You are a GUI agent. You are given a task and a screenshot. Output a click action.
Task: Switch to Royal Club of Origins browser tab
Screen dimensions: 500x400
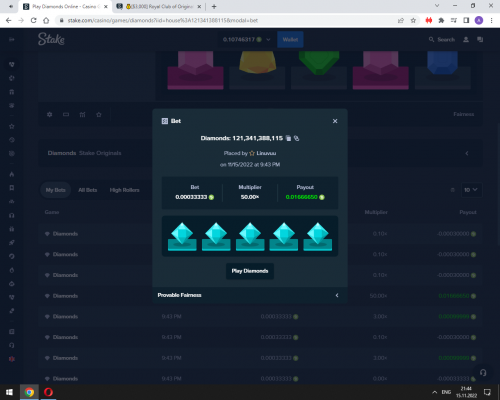click(x=159, y=6)
